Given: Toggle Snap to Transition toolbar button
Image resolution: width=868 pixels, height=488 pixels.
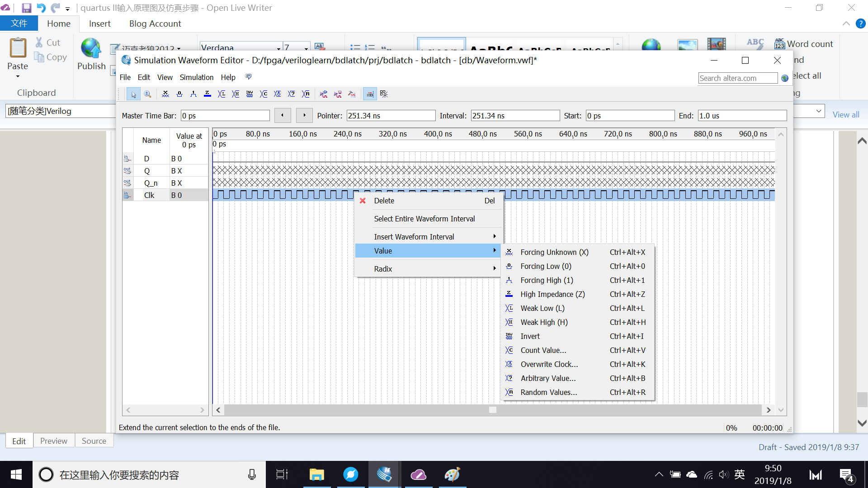Looking at the screenshot, I should [384, 94].
